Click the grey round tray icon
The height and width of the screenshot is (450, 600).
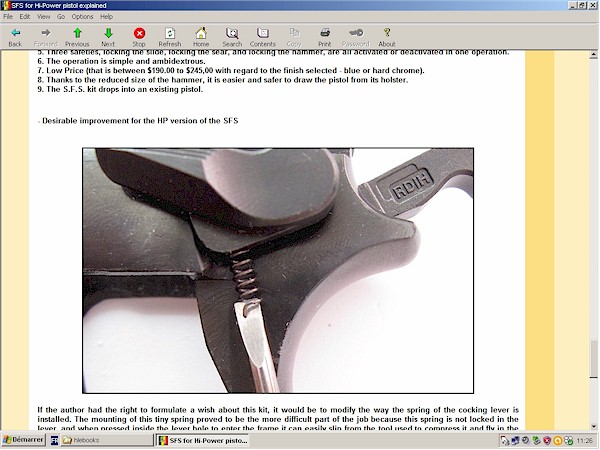[x=526, y=441]
